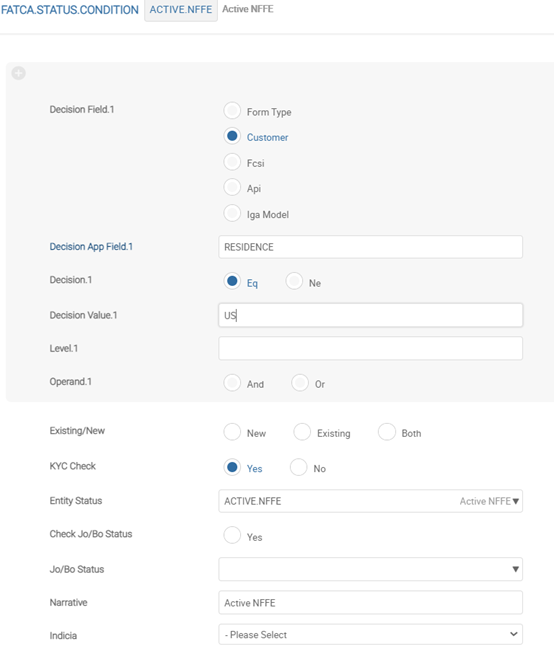The image size is (554, 649).
Task: Select the Or operand option
Action: point(300,382)
